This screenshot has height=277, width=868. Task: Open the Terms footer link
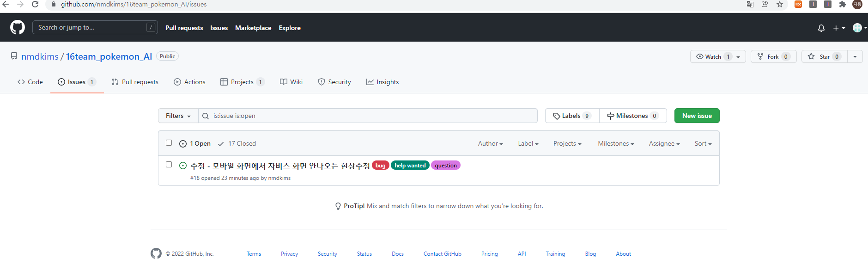point(254,254)
